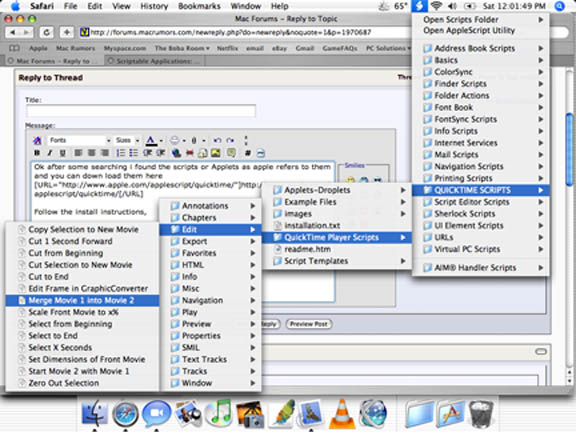This screenshot has width=576, height=432.
Task: Open the Bookmarks menu in menu bar
Action: [x=199, y=6]
